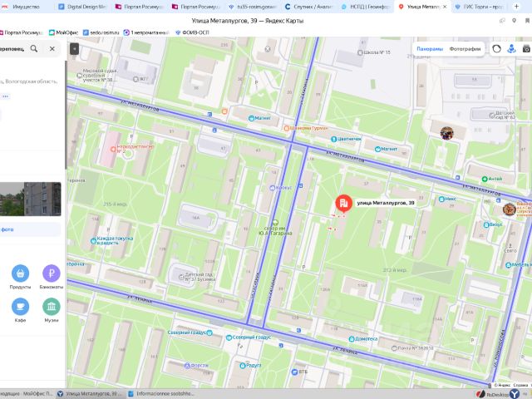The width and height of the screenshot is (532, 399).
Task: Click the Цветничок place icon
Action: [334, 139]
